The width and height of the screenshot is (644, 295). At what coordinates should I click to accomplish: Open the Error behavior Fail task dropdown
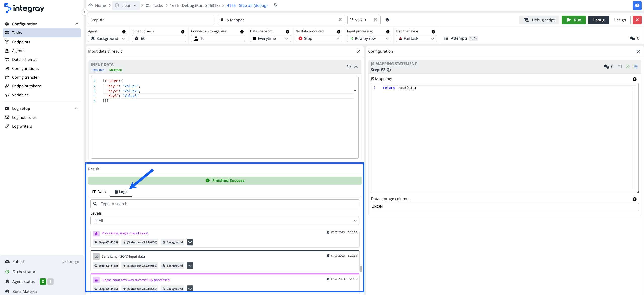pyautogui.click(x=416, y=38)
